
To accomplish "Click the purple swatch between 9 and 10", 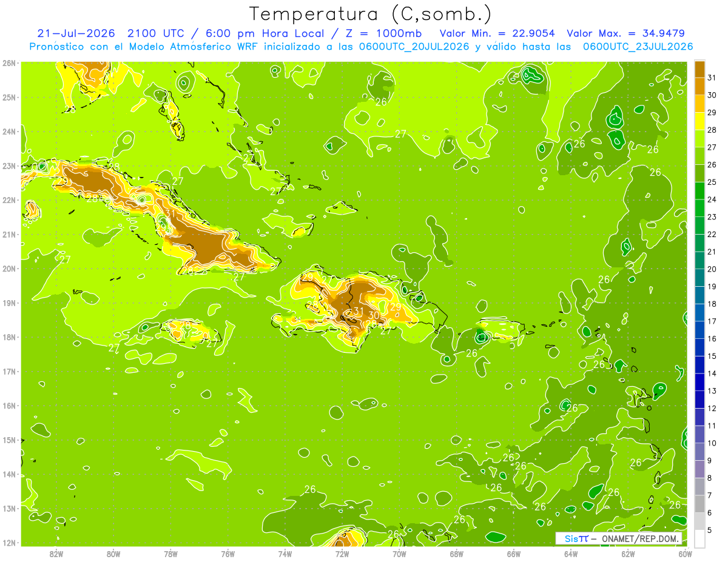I will (699, 452).
